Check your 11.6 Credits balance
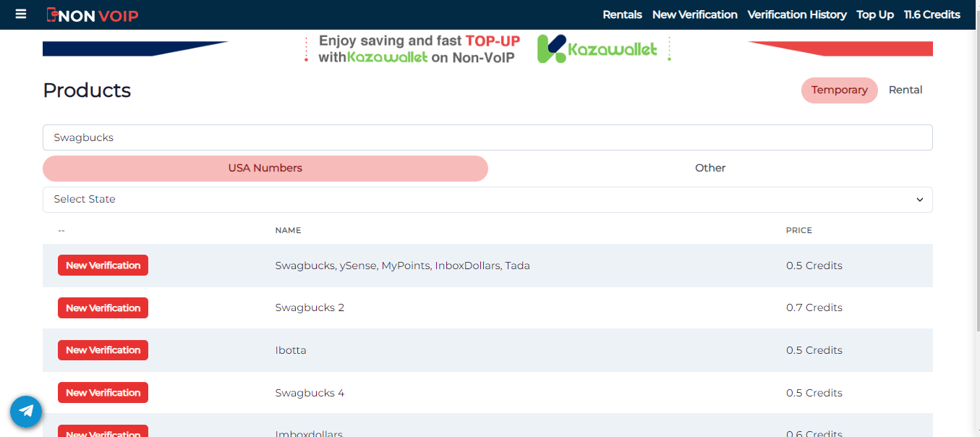Viewport: 980px width, 437px height. pos(932,14)
